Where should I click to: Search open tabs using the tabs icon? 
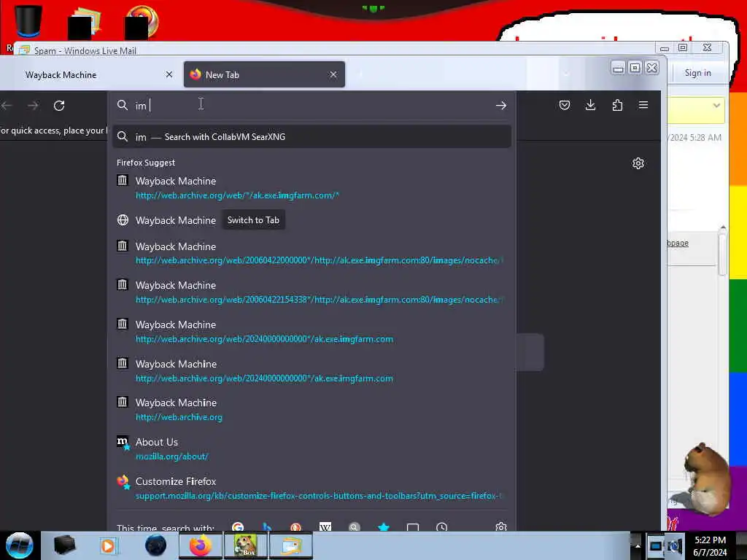pos(413,526)
